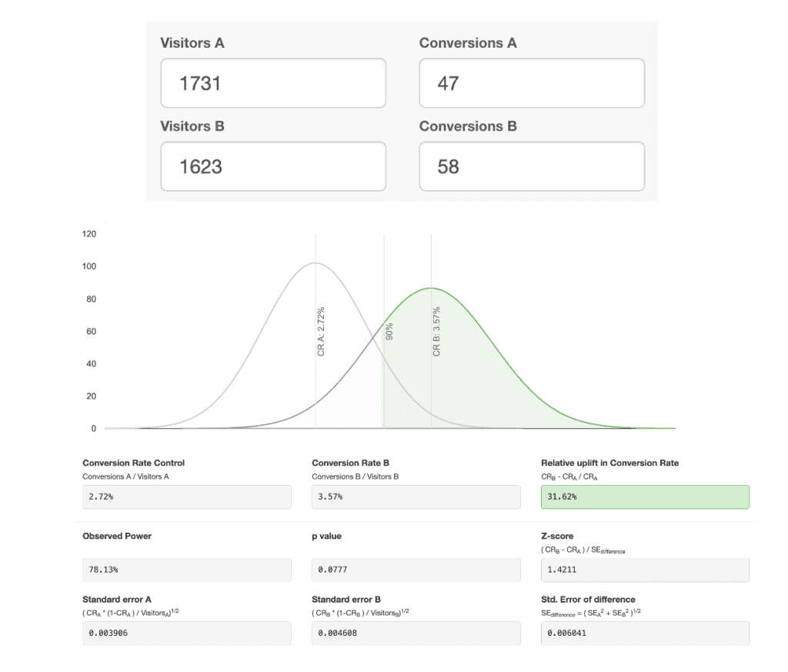Select the Conversion Rate Control value 2.72%
Viewport: 788px width, 672px height.
pyautogui.click(x=186, y=496)
